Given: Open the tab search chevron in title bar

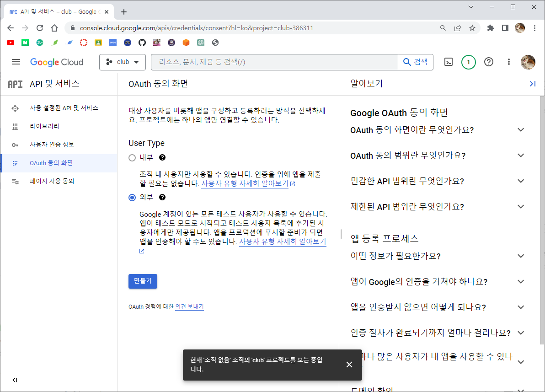Looking at the screenshot, I should pyautogui.click(x=471, y=7).
